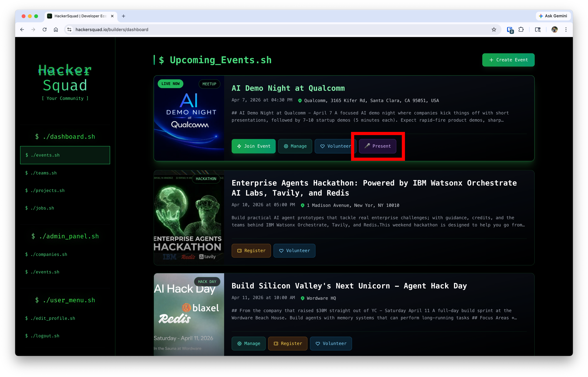
Task: Click the Ask Gemini button
Action: pos(553,16)
